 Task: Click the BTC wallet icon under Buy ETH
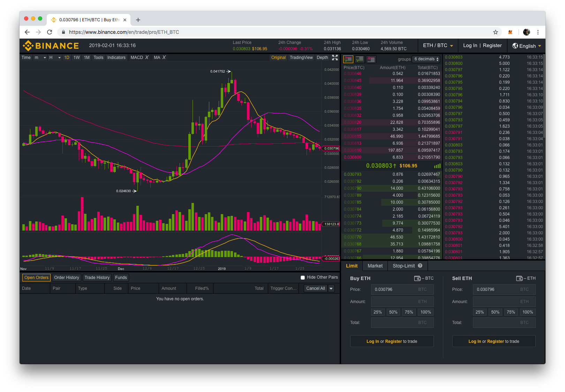click(x=417, y=278)
